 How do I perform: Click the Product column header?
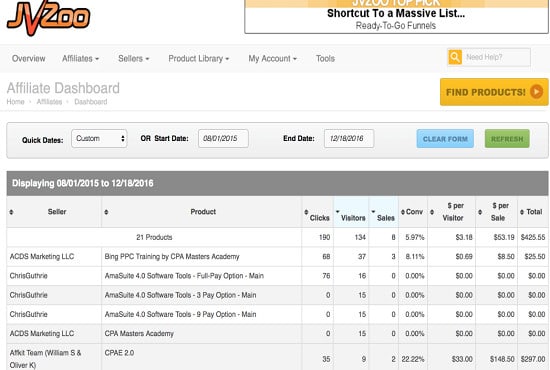[203, 212]
